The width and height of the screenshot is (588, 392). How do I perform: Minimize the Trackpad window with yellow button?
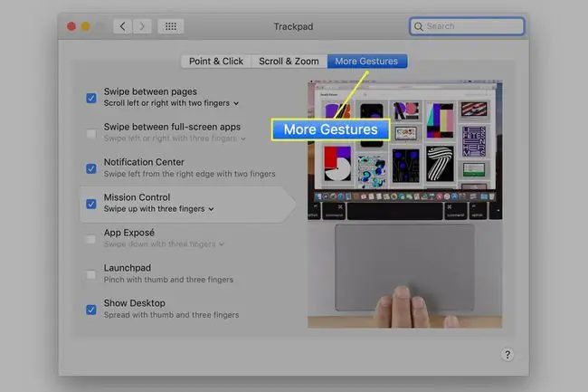pyautogui.click(x=86, y=26)
